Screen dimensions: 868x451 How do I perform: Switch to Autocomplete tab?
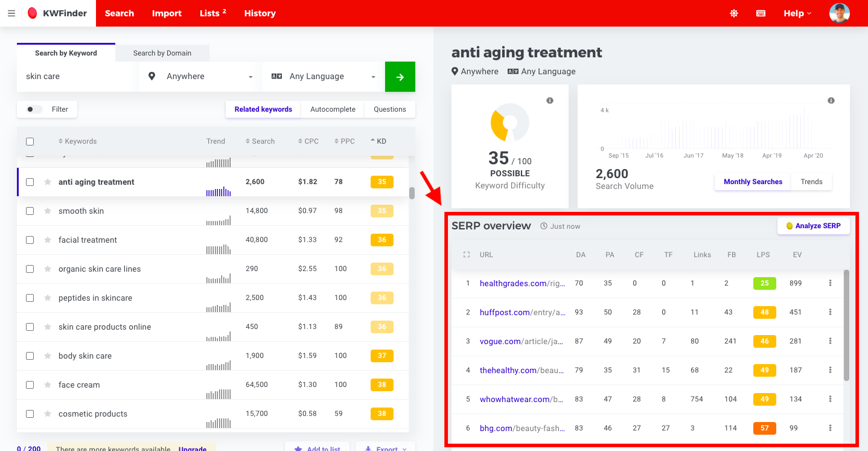coord(333,109)
